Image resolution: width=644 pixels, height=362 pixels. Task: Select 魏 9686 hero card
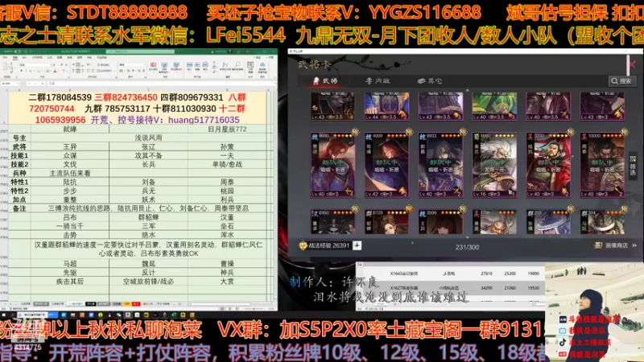332,165
